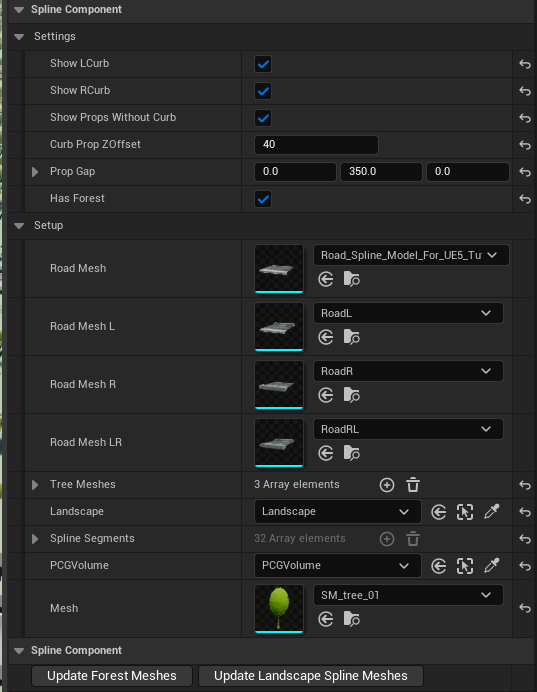This screenshot has width=537, height=692.
Task: Click the Road Mesh R thumbnail
Action: click(x=279, y=384)
